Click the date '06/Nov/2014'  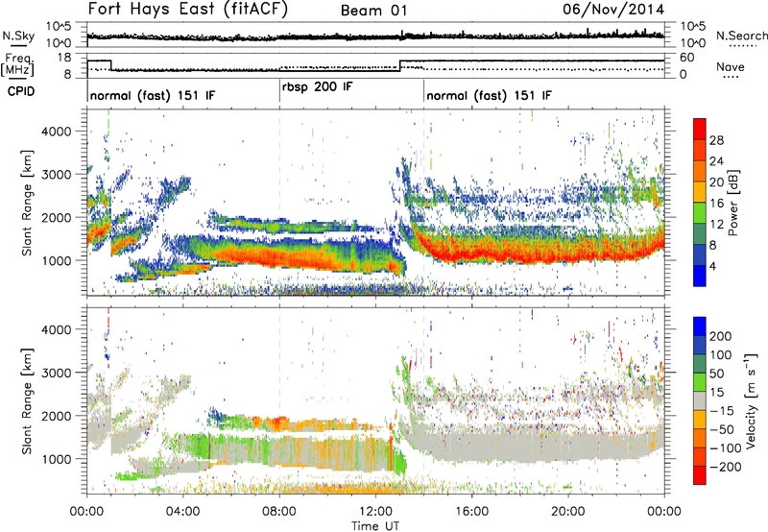pyautogui.click(x=613, y=9)
